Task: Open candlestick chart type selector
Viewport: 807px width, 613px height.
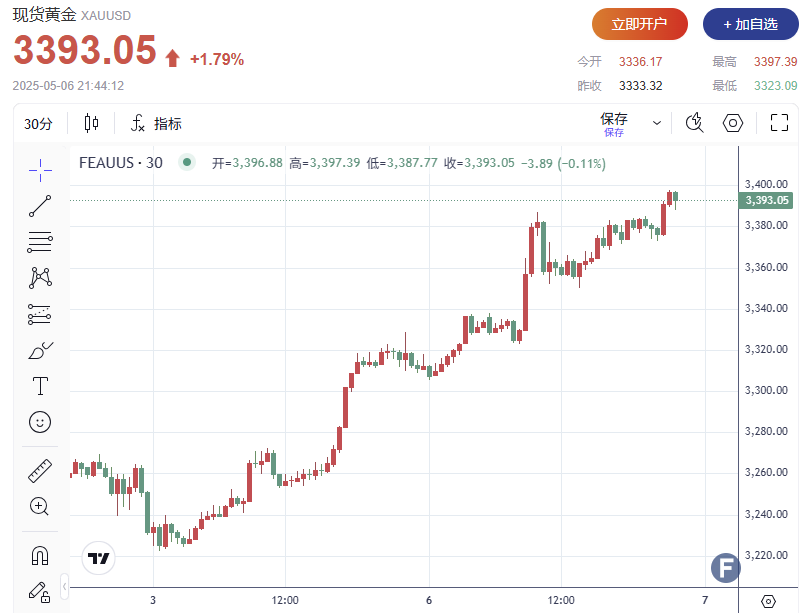Action: pyautogui.click(x=92, y=123)
